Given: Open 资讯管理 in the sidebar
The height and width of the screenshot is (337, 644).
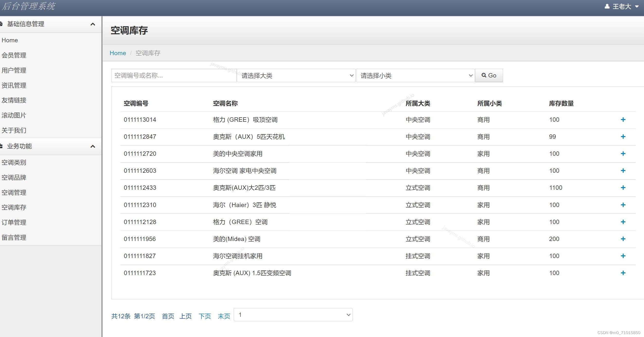Looking at the screenshot, I should click(14, 85).
